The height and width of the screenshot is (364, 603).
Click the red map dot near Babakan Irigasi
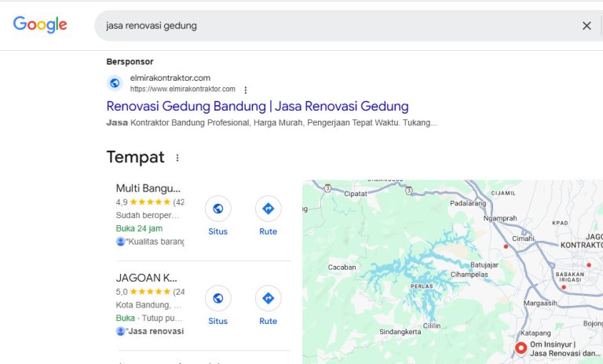(564, 287)
